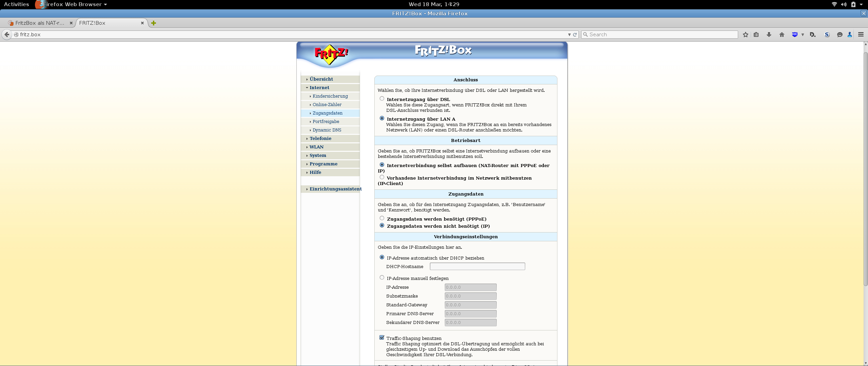This screenshot has height=366, width=868.
Task: Reload the page with the refresh icon
Action: point(575,35)
